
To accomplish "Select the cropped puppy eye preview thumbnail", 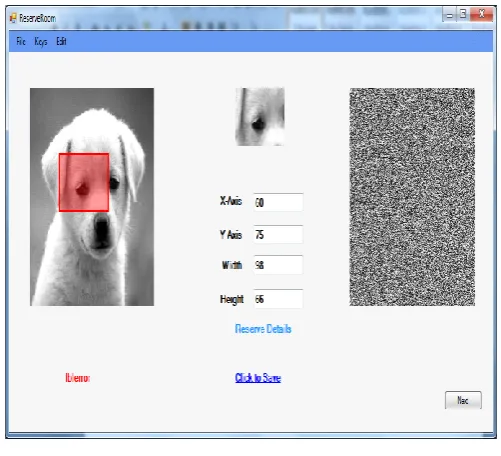I will tap(260, 117).
